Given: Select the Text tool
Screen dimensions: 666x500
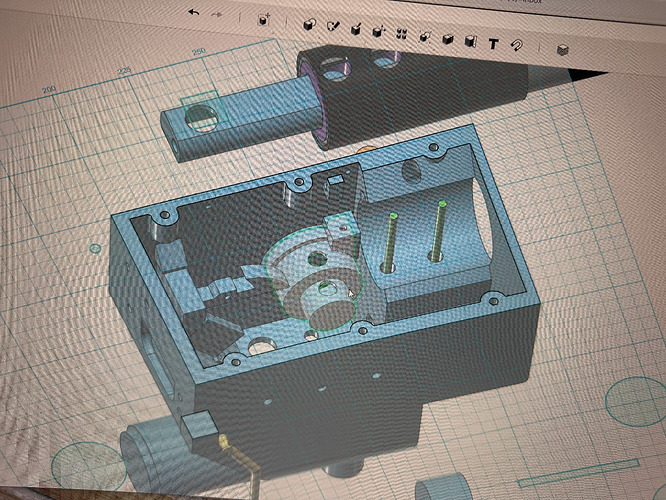Looking at the screenshot, I should [493, 44].
